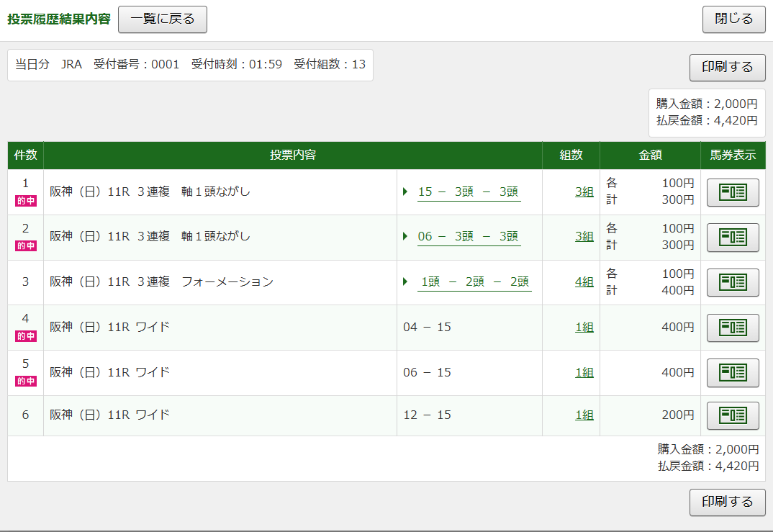
Task: Open the 3組 link in row 1
Action: click(584, 191)
